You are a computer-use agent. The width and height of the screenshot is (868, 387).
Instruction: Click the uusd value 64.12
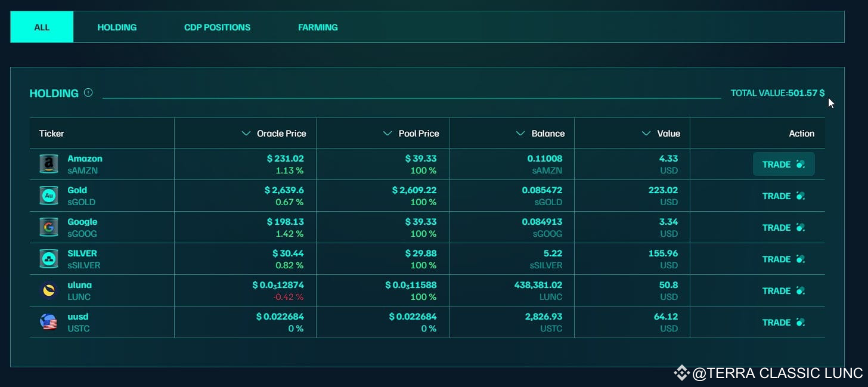(666, 317)
